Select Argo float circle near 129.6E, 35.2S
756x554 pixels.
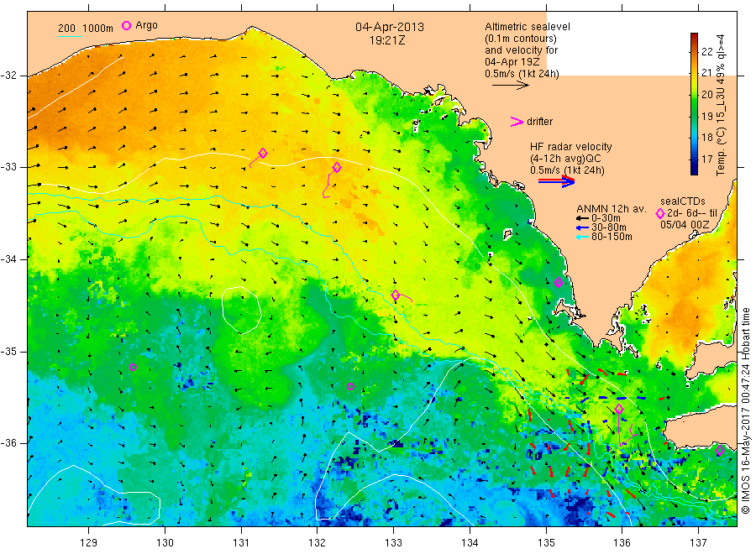133,367
